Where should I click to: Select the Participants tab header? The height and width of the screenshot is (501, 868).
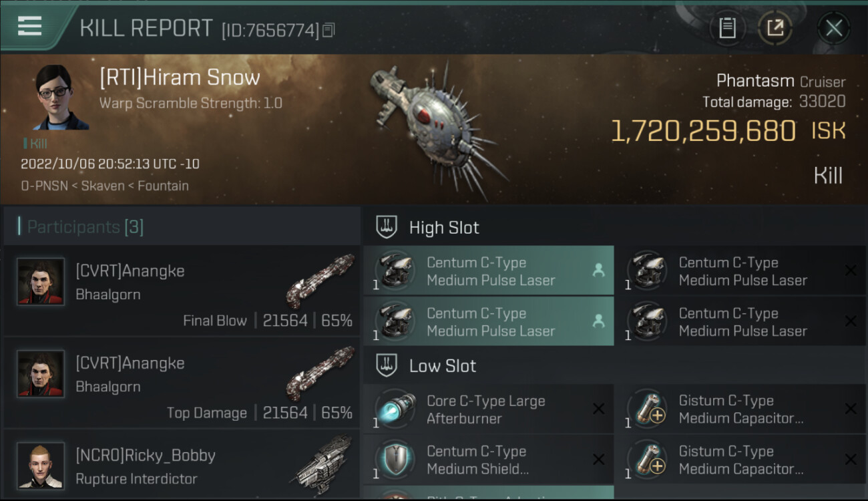85,227
